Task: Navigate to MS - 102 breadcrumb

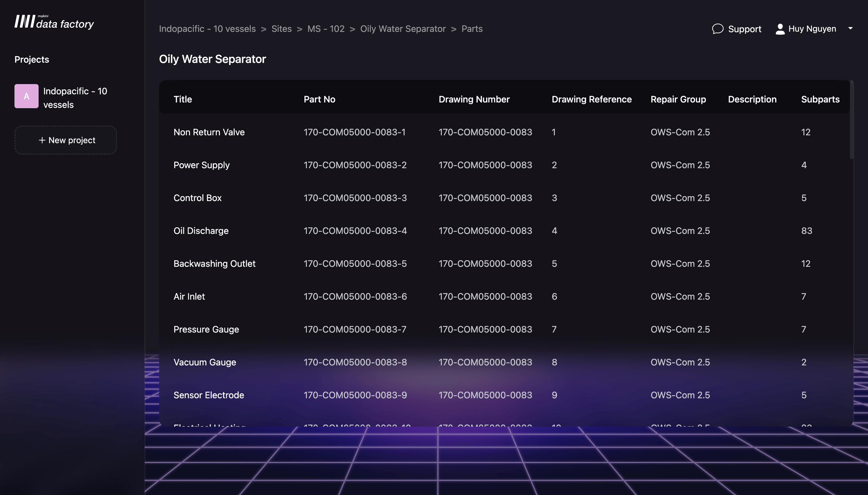Action: [325, 29]
